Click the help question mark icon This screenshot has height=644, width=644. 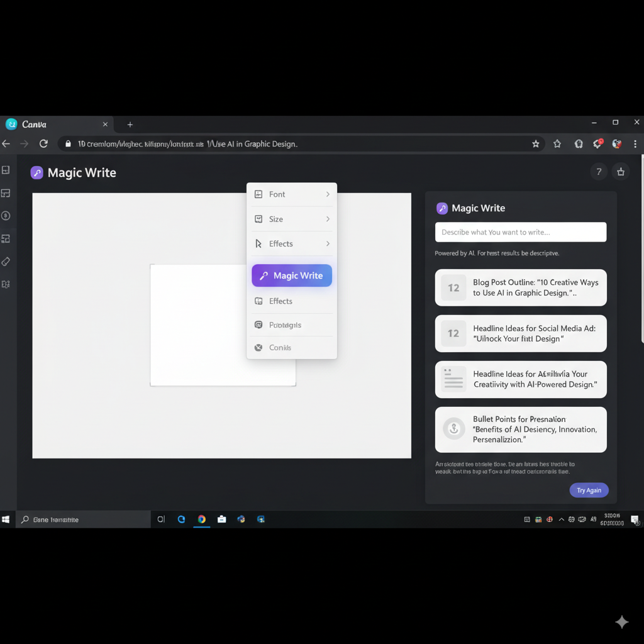click(599, 172)
